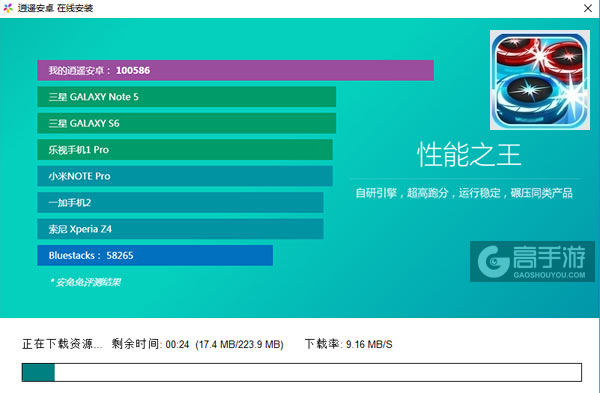Click the 逍遥安卓 logo in title bar
Viewport: 600px width, 393px height.
pos(8,8)
